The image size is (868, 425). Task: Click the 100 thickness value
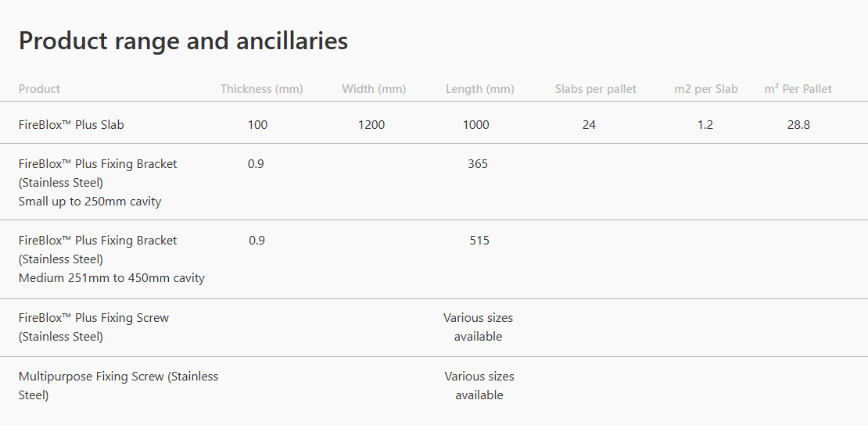[257, 125]
